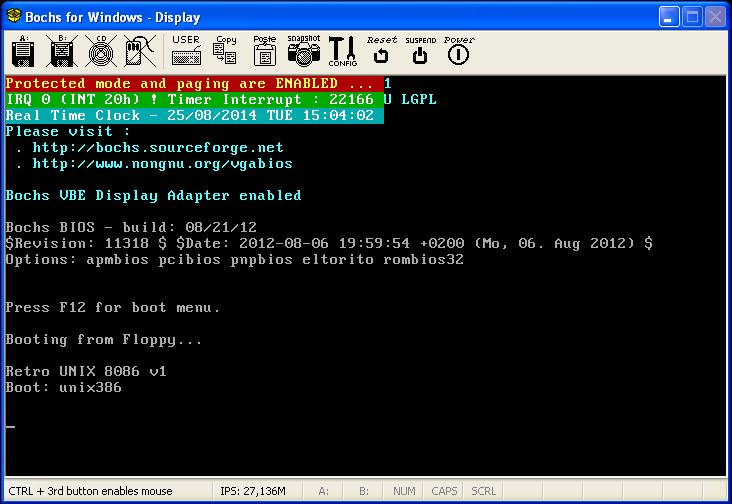Click the bochs.sourceforge.net URL text
Screen dimensions: 732x504
157,147
